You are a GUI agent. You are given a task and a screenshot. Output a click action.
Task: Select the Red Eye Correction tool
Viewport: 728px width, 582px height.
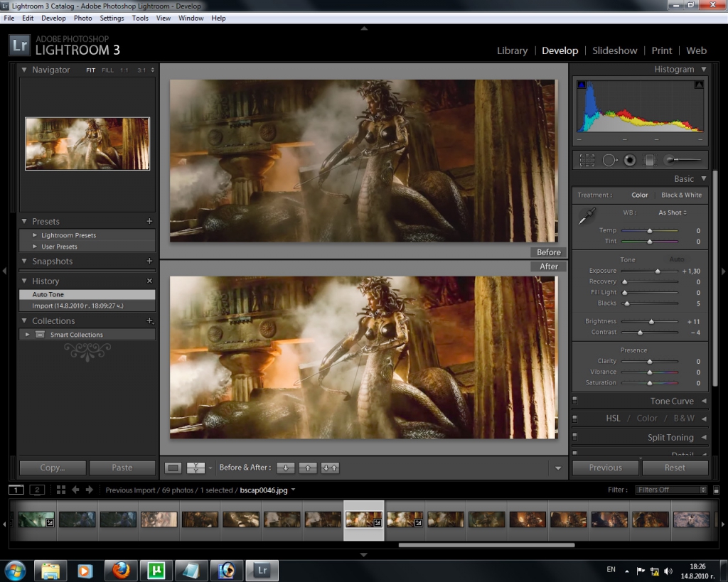tap(629, 160)
